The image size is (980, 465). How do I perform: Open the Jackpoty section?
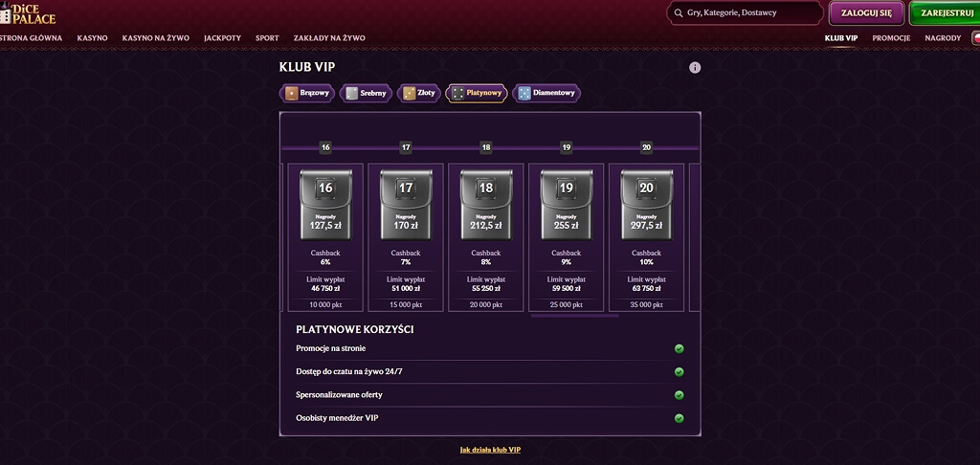click(222, 38)
